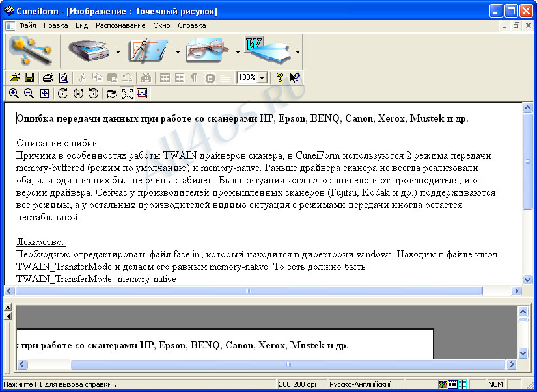Screen dimensions: 537x392
Task: Click the zoom in magnifier icon
Action: click(14, 94)
